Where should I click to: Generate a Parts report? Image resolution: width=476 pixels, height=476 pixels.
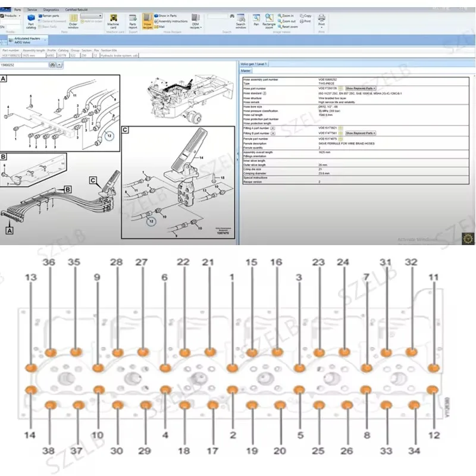click(x=133, y=21)
